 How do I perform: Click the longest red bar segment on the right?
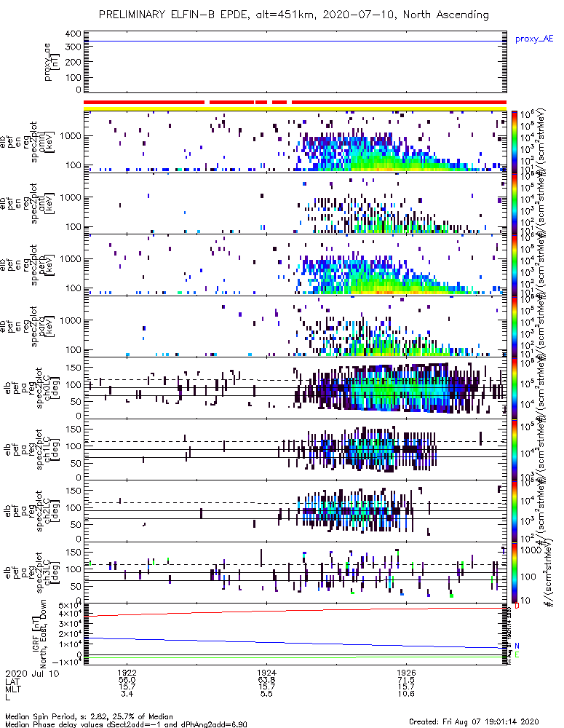(x=400, y=102)
